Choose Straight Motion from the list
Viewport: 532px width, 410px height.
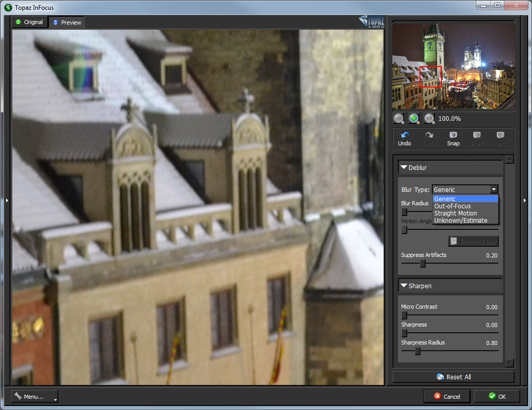455,213
